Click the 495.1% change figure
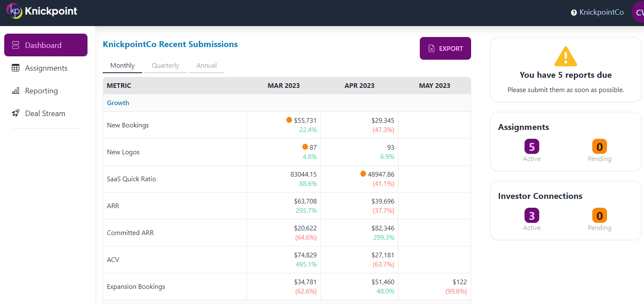The image size is (644, 304). point(306,264)
